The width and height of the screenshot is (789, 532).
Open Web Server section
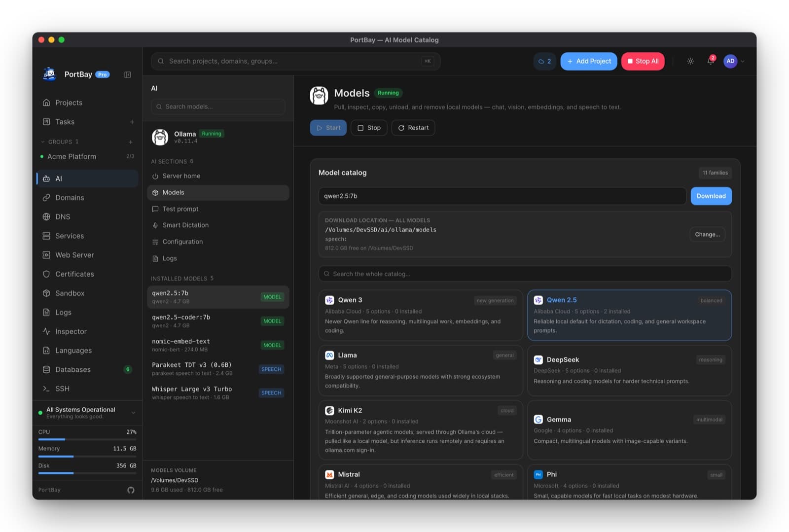tap(87, 255)
